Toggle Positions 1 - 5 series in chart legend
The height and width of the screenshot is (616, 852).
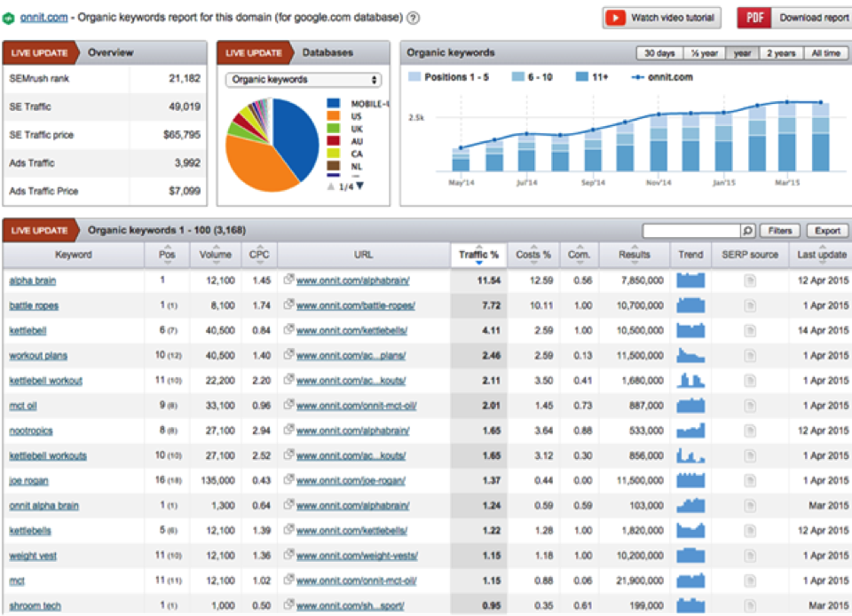(x=448, y=77)
